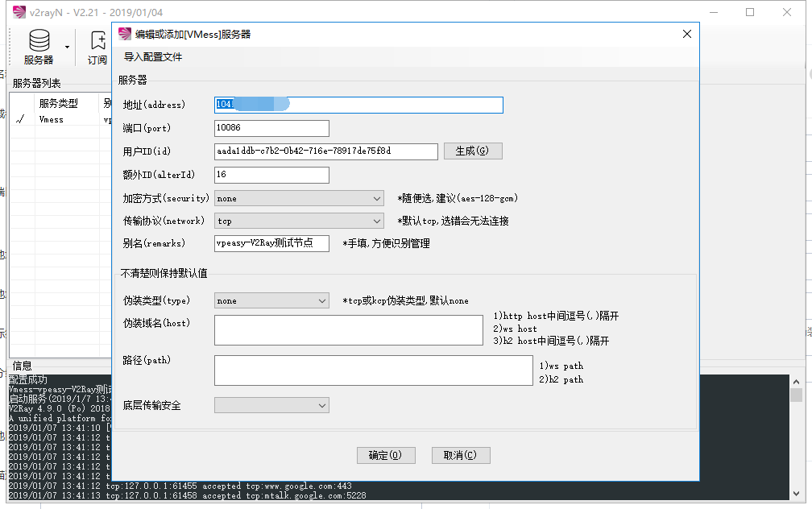Click the log panel scroll down arrow
This screenshot has width=812, height=509.
pyautogui.click(x=796, y=494)
